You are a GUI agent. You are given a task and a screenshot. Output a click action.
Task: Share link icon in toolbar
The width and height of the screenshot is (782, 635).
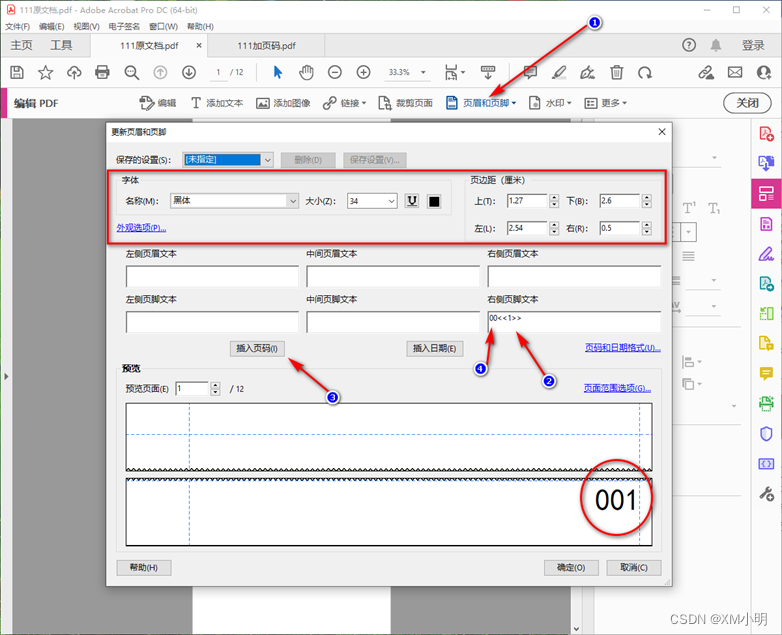point(706,73)
